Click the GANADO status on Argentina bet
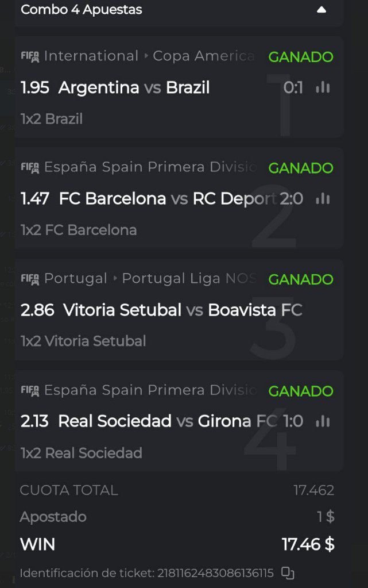The image size is (368, 588). [x=300, y=57]
